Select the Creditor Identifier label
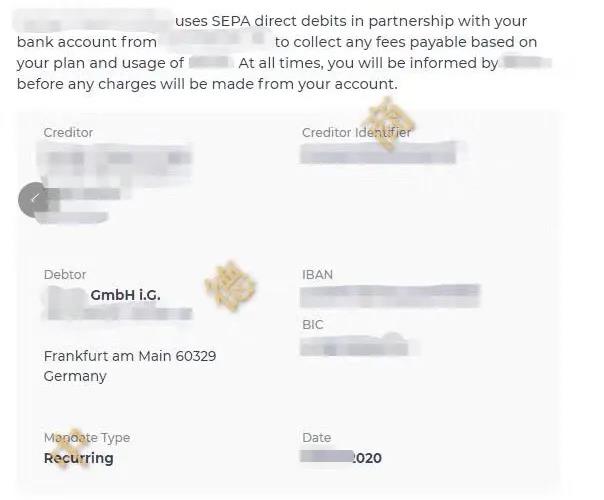The height and width of the screenshot is (500, 604). [356, 133]
